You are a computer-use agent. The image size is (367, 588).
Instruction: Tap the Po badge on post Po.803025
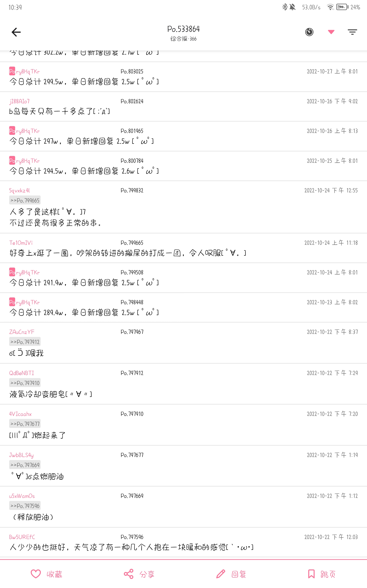coord(12,71)
